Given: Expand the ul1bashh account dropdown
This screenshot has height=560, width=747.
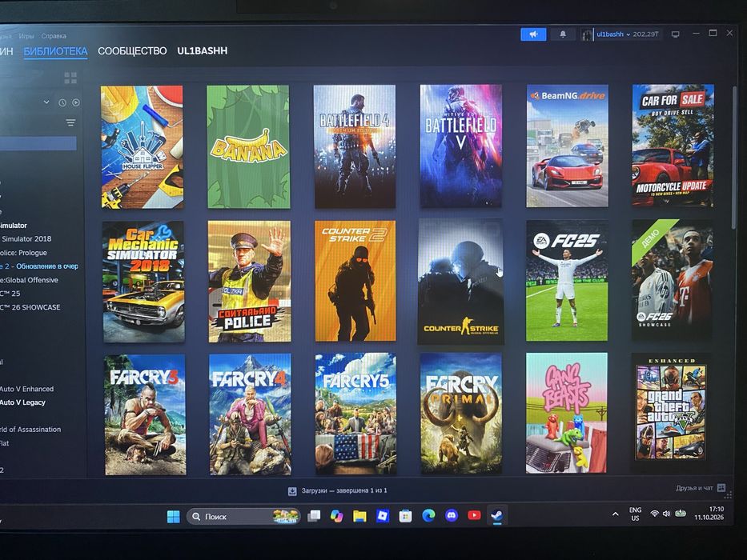Looking at the screenshot, I should click(628, 34).
